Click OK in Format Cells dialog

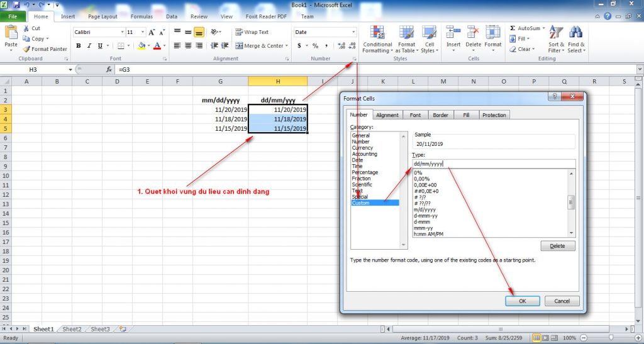click(523, 301)
